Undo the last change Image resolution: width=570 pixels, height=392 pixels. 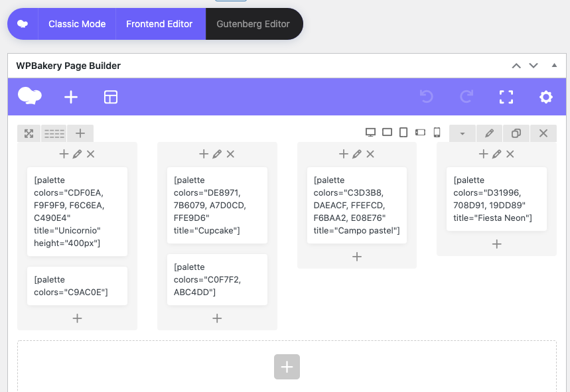tap(427, 97)
